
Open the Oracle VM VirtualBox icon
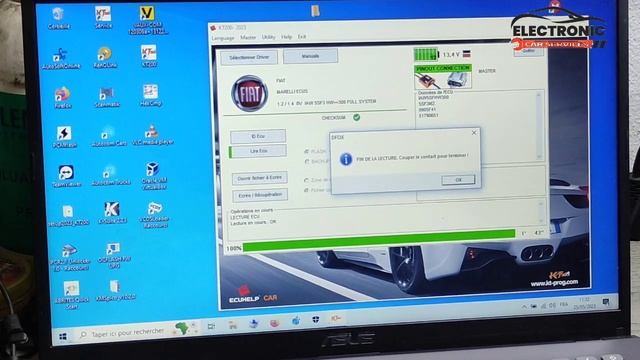click(153, 176)
